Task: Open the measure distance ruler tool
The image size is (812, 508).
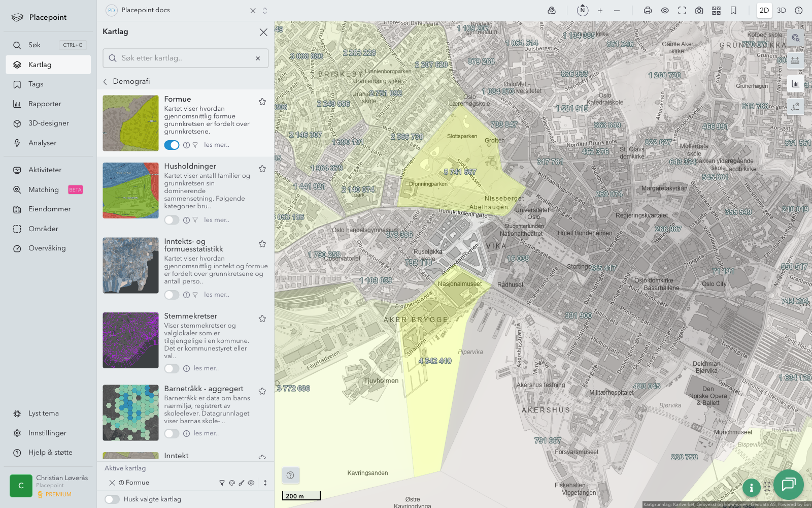Action: pyautogui.click(x=795, y=60)
